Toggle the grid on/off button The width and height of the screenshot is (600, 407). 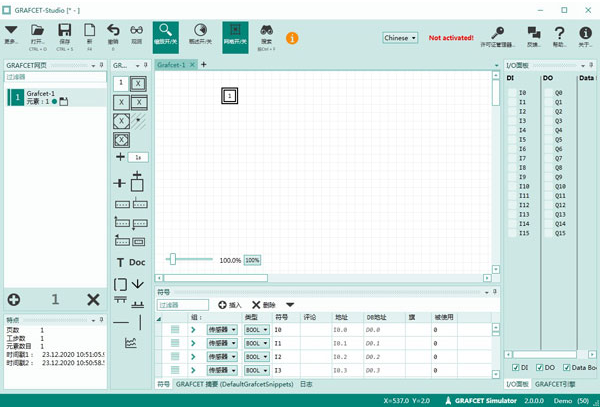(235, 32)
